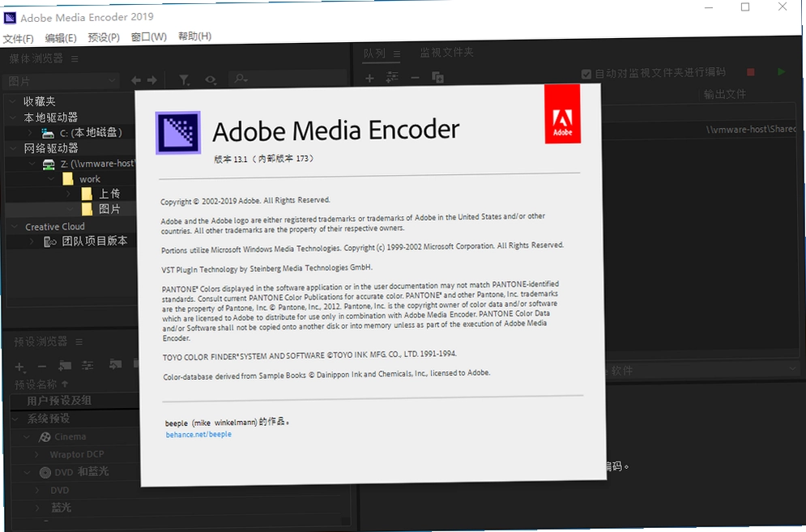The height and width of the screenshot is (532, 806).
Task: Collapse the Z: network drive node
Action: (32, 164)
